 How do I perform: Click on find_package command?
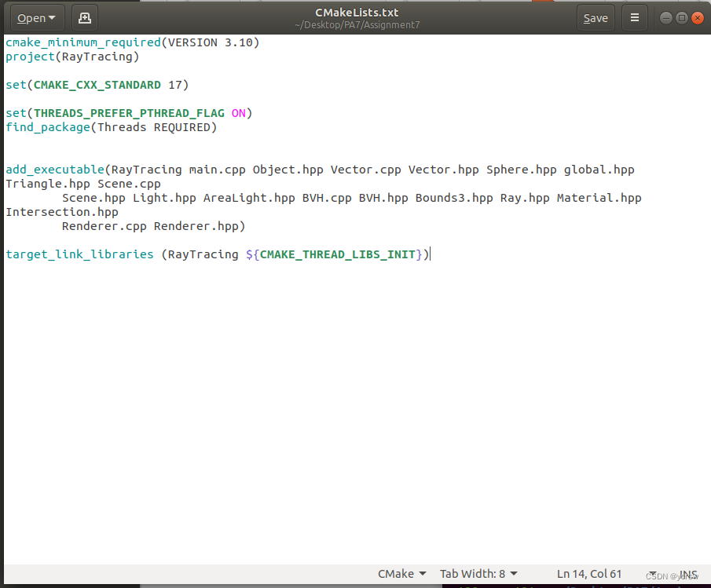48,127
